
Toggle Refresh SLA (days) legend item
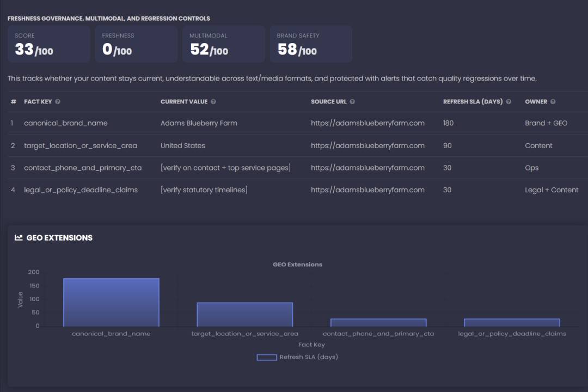[297, 357]
